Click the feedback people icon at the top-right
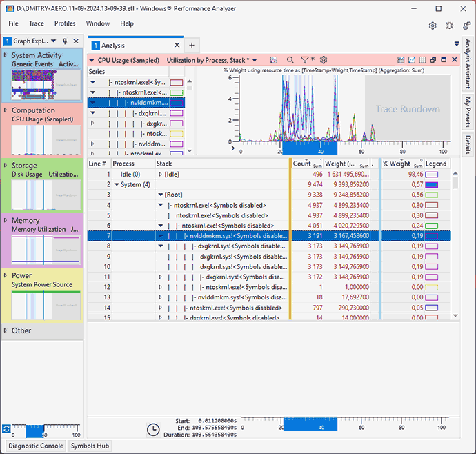The image size is (476, 454). [x=466, y=26]
